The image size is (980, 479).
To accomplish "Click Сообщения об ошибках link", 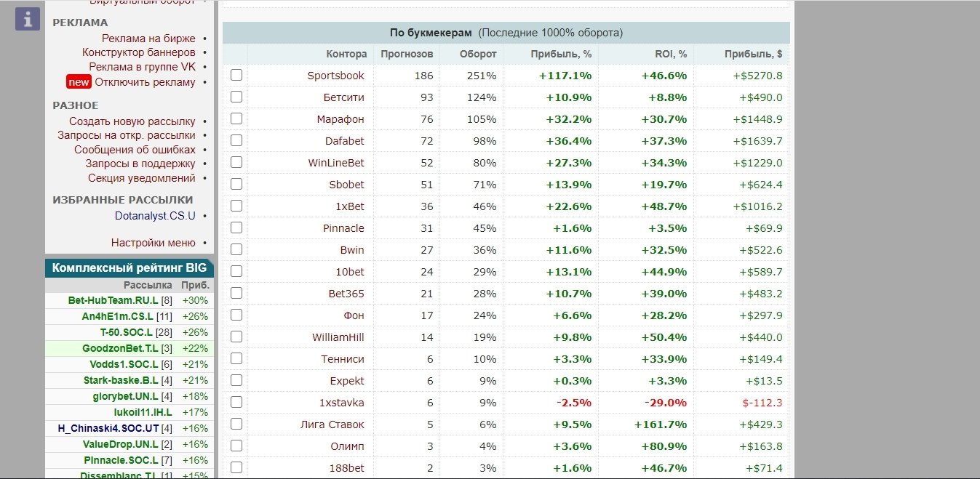I will tap(135, 150).
